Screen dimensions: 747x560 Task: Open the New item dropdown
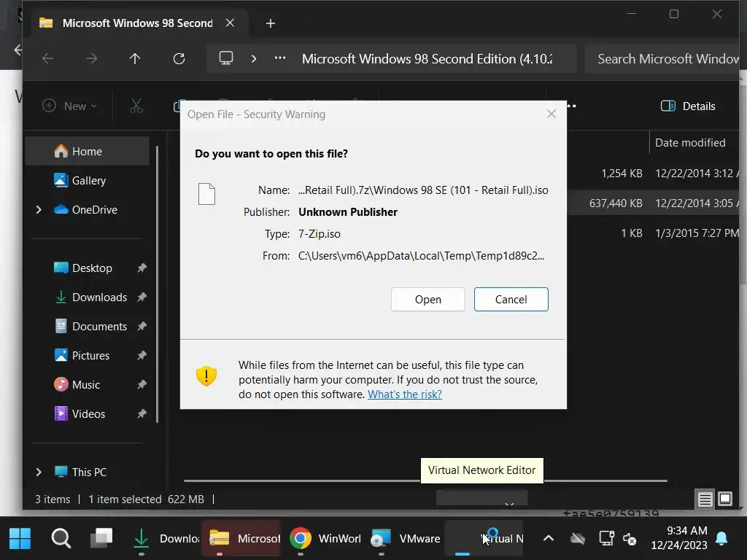pos(69,106)
